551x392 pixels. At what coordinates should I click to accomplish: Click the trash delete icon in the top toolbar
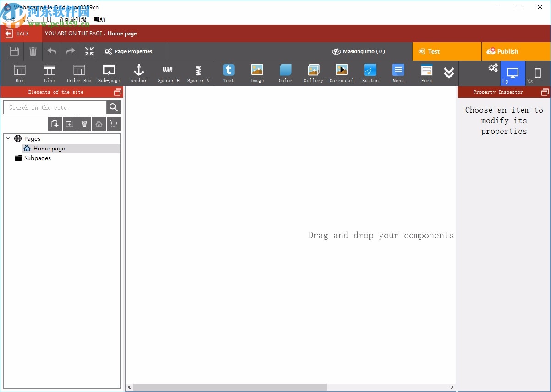coord(33,51)
